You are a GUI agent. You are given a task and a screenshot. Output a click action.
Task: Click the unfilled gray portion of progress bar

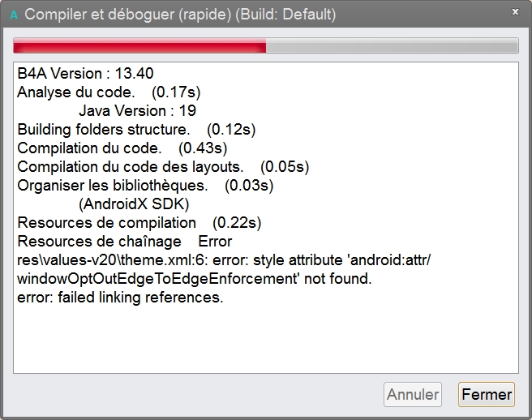(392, 46)
